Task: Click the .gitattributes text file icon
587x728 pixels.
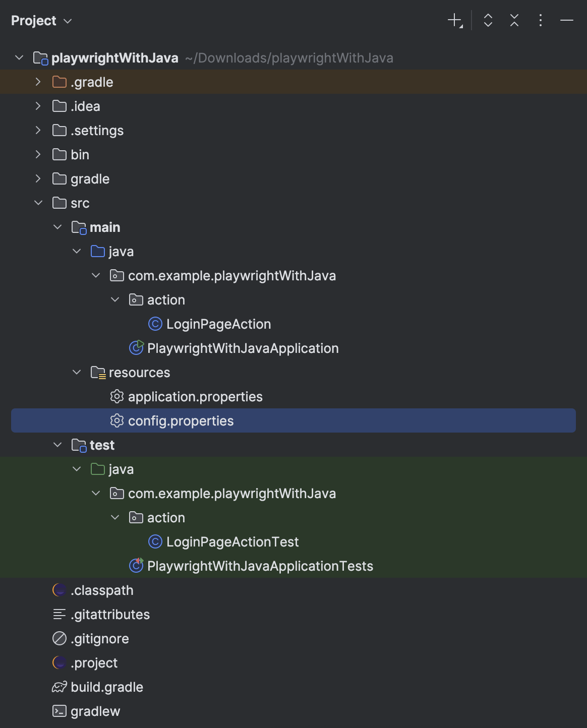Action: point(60,615)
